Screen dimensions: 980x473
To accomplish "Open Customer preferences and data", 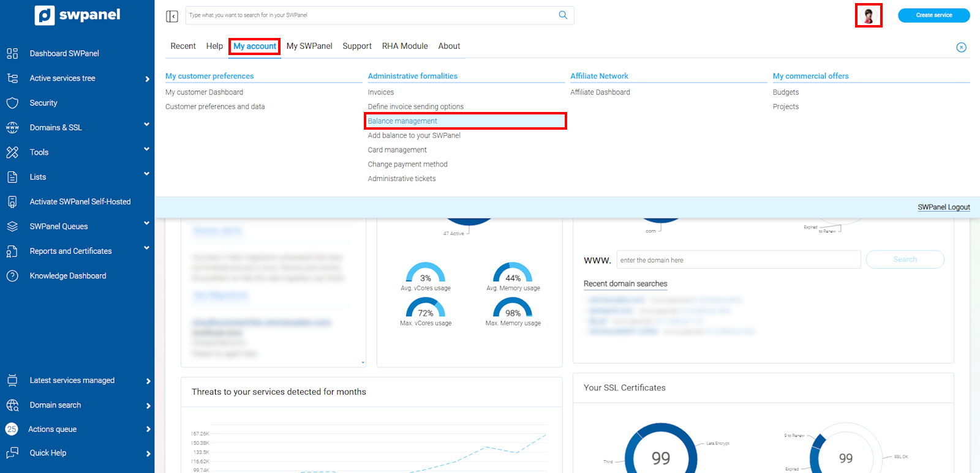I will click(x=215, y=106).
